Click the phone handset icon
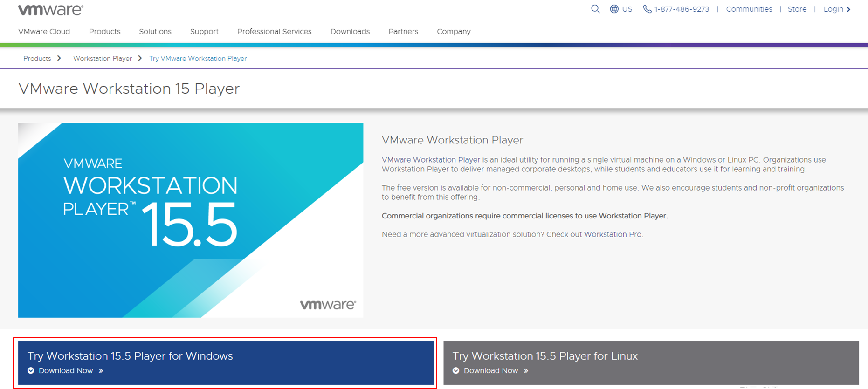The height and width of the screenshot is (389, 868). pos(647,9)
